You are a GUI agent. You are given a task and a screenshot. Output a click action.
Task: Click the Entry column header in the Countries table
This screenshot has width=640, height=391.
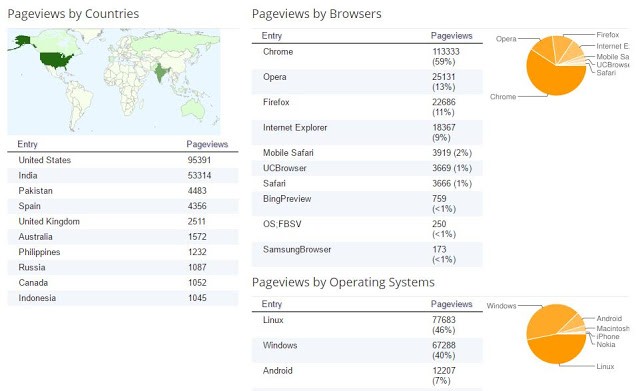click(27, 144)
